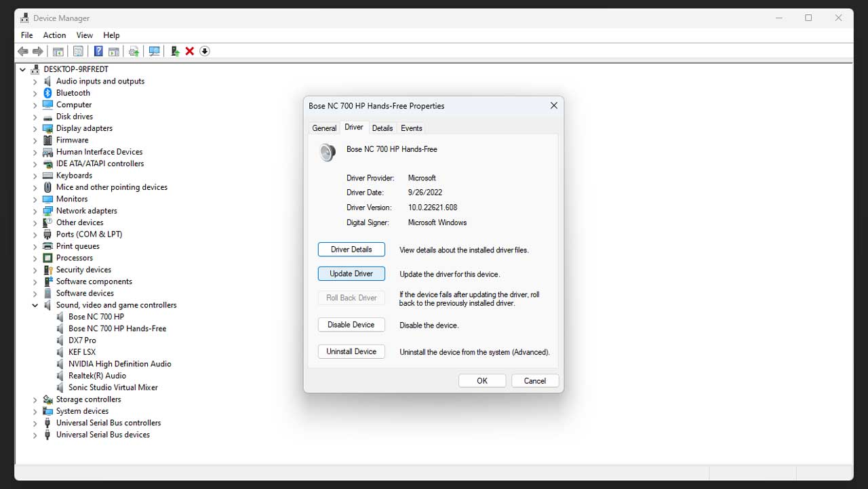Collapse the DESKTOP-9RFREDT root node
This screenshot has width=868, height=489.
23,69
